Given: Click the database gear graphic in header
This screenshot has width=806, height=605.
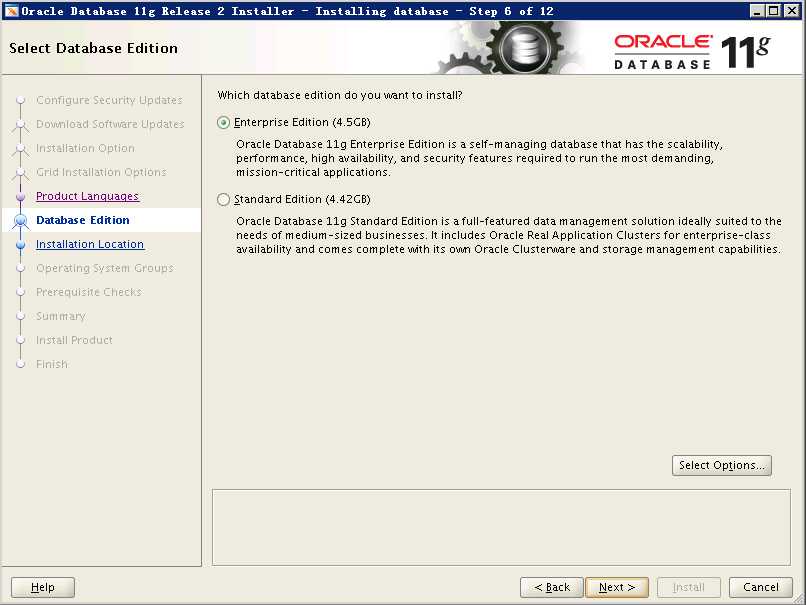Looking at the screenshot, I should click(524, 48).
